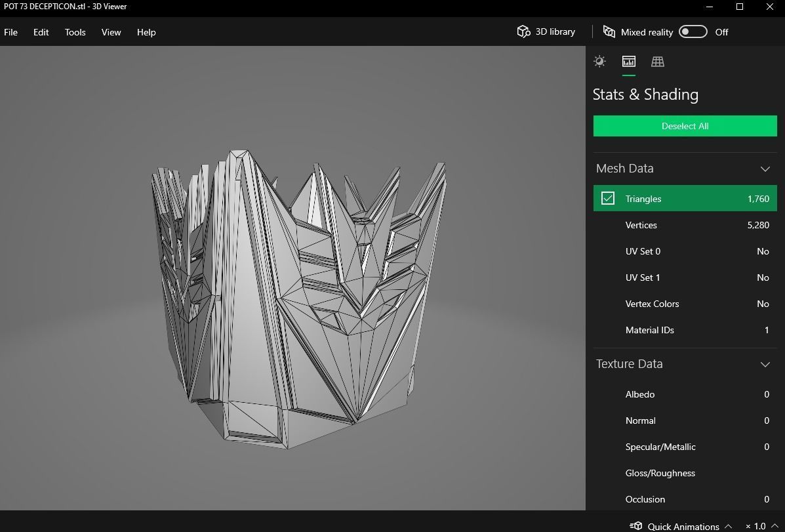Click the Stats & Shading heading
The image size is (785, 532).
pos(645,94)
